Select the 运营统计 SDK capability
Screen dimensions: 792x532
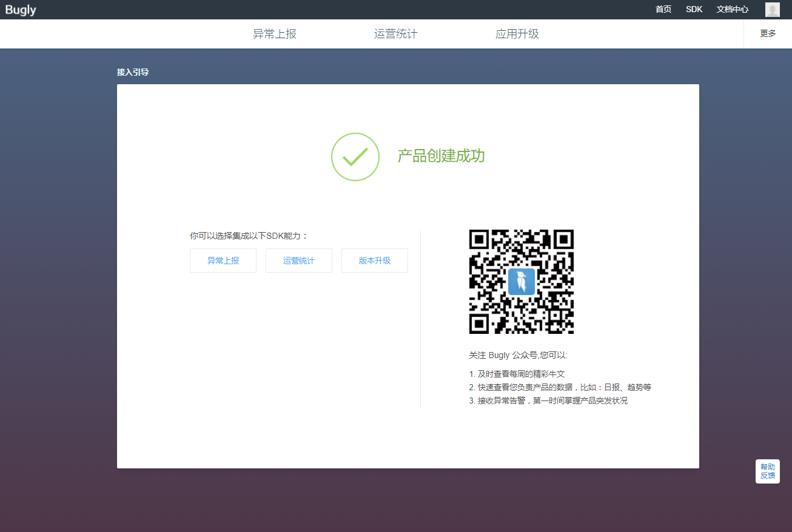pos(298,260)
